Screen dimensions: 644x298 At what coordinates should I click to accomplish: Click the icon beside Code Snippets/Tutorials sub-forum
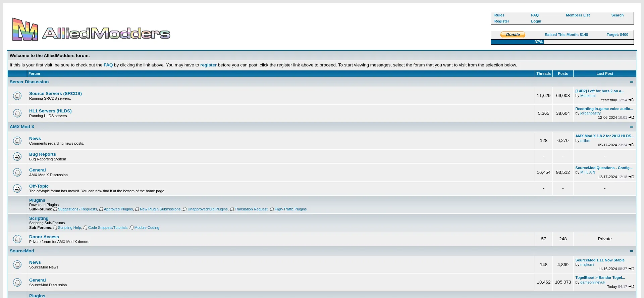[85, 228]
